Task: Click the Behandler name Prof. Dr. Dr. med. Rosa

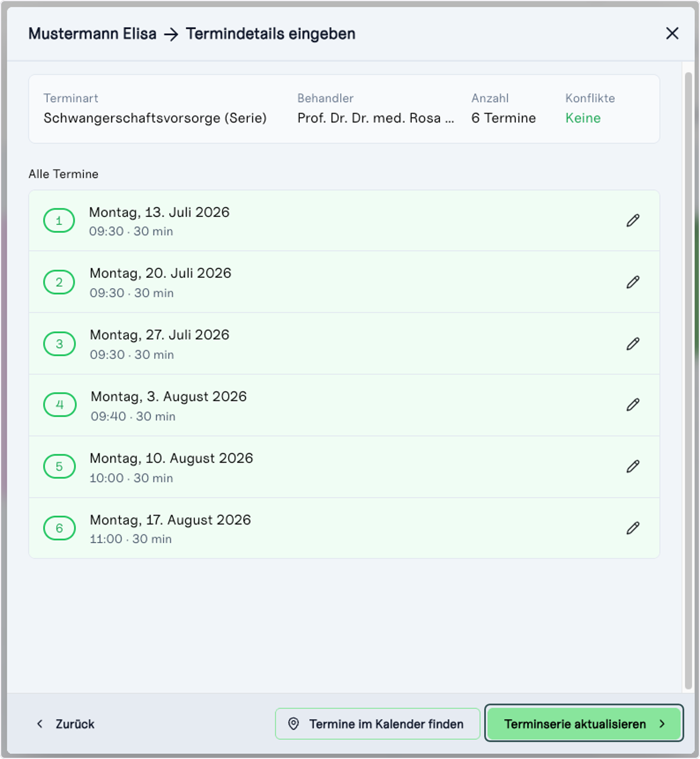Action: click(376, 118)
